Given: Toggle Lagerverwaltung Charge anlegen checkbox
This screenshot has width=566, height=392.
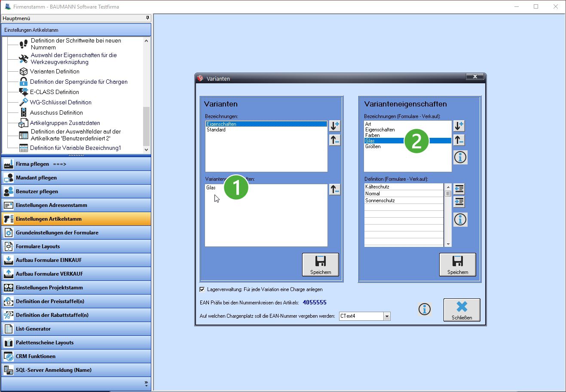Looking at the screenshot, I should pyautogui.click(x=202, y=289).
